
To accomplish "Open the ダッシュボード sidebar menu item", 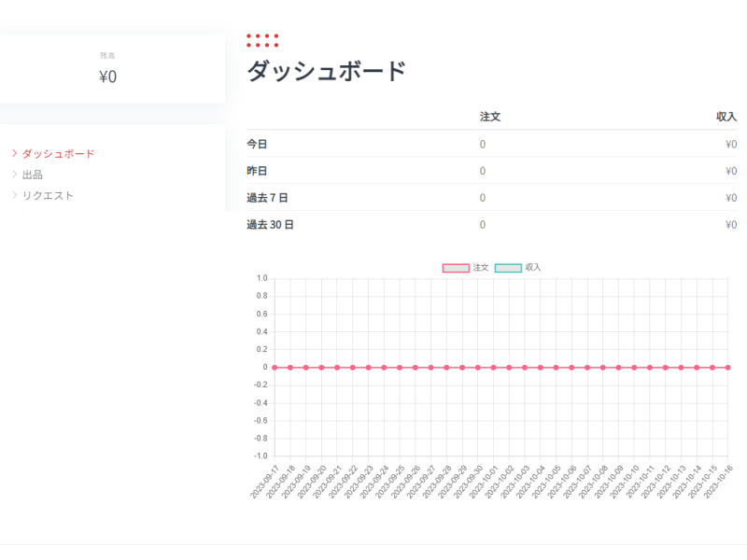I will pyautogui.click(x=58, y=153).
